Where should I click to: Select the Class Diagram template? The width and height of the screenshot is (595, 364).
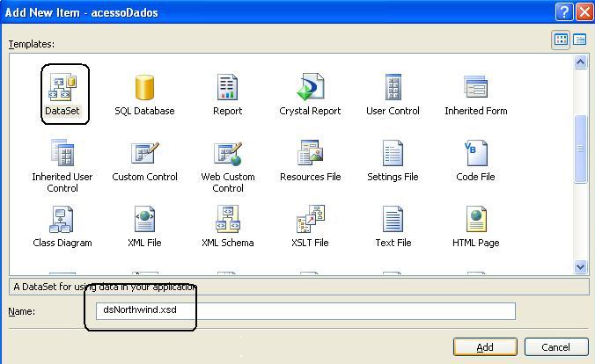tap(62, 219)
